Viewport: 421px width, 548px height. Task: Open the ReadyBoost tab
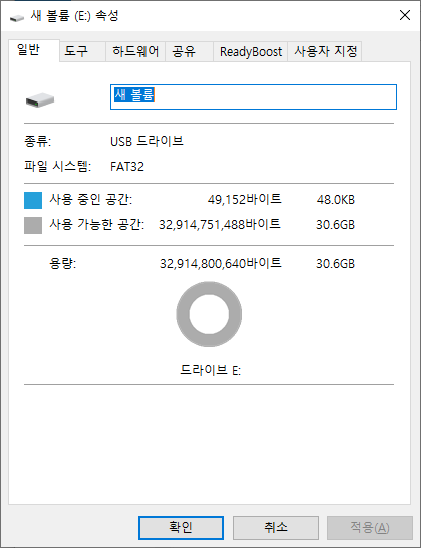pos(251,52)
